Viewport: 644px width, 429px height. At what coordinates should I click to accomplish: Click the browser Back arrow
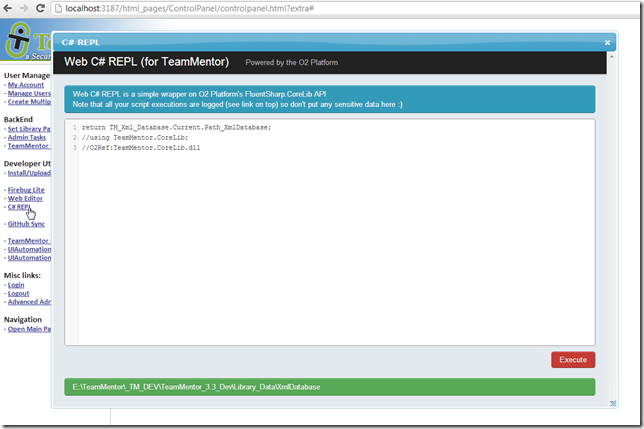pyautogui.click(x=7, y=8)
